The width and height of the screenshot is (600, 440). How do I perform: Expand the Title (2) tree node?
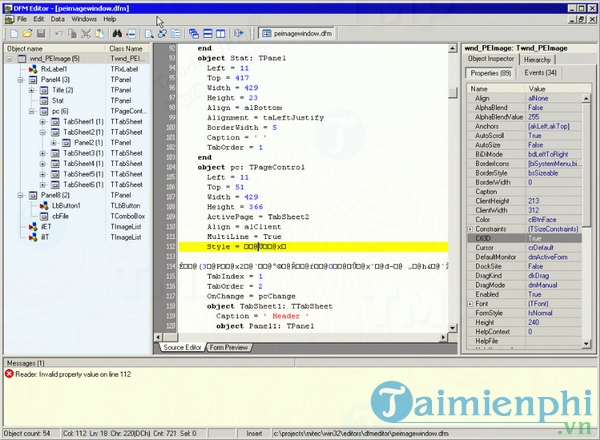pyautogui.click(x=31, y=90)
